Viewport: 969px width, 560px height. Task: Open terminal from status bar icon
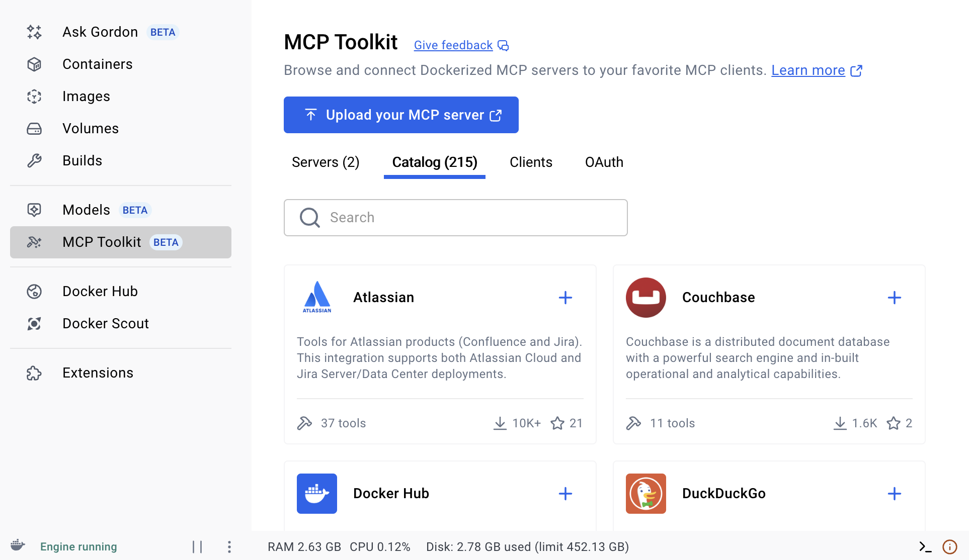tap(925, 547)
